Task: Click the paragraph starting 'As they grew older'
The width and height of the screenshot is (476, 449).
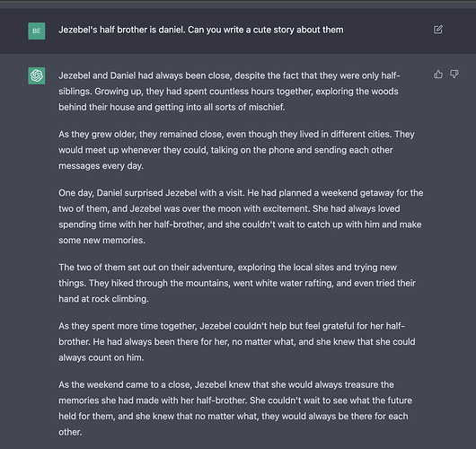Action: point(236,150)
